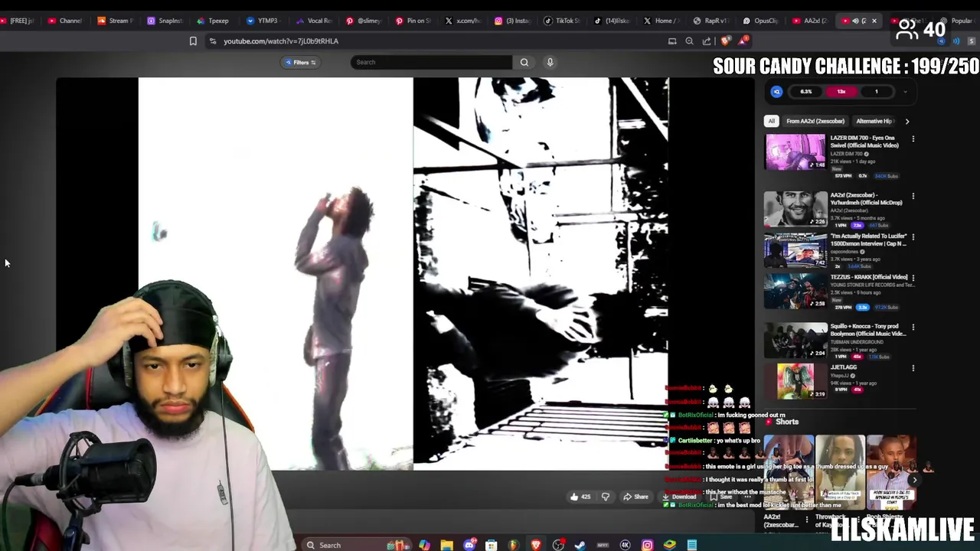Click the Save button under the video
The height and width of the screenshot is (551, 980).
pos(722,497)
